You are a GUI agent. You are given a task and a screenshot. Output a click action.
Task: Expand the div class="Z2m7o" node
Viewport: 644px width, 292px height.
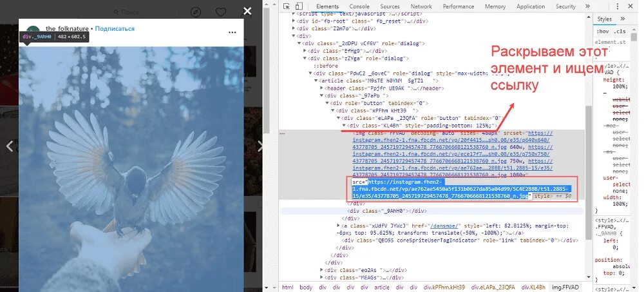(x=293, y=29)
